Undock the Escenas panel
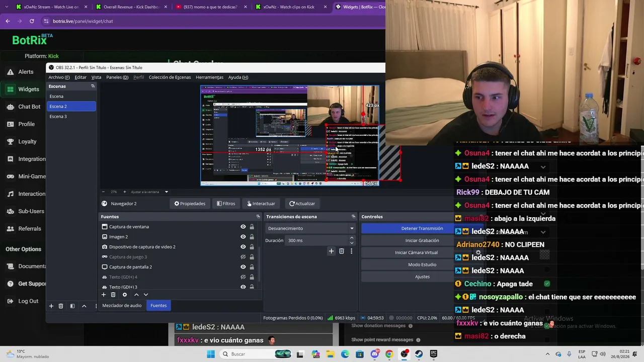The height and width of the screenshot is (362, 644). (x=93, y=86)
